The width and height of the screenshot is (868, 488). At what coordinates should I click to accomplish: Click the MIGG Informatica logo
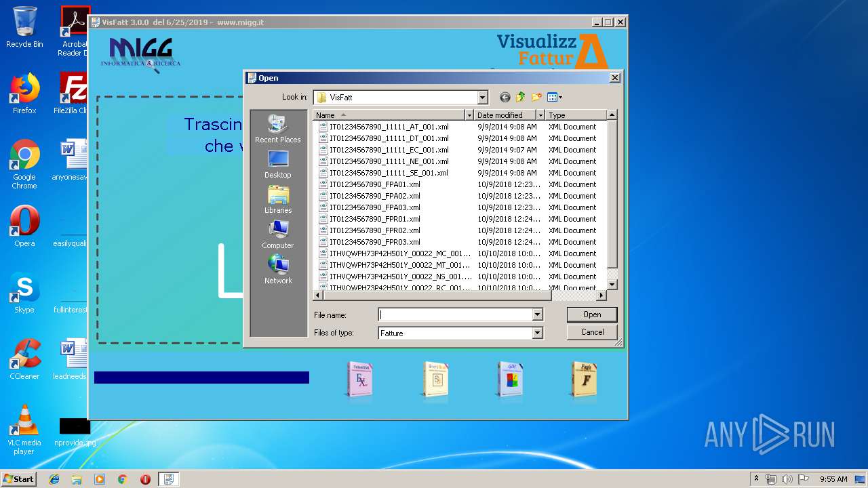141,54
